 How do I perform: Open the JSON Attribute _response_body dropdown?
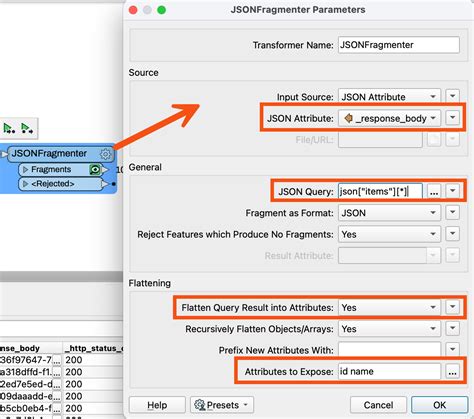coord(389,118)
